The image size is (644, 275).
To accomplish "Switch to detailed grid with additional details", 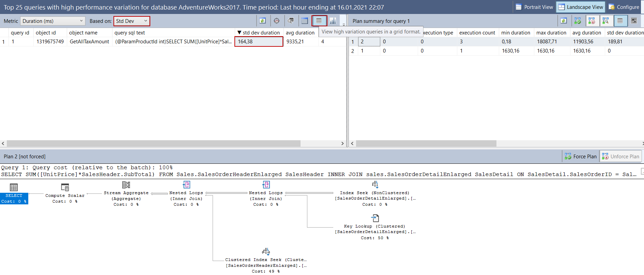I will coord(305,21).
